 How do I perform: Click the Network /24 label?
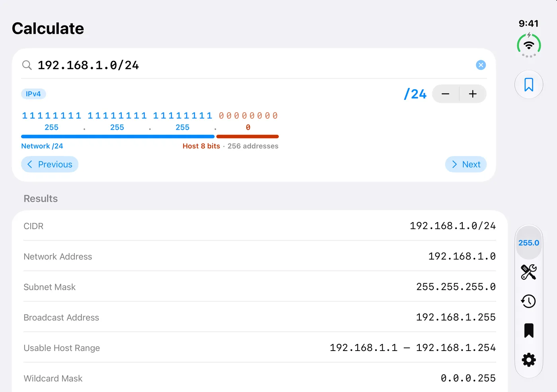point(42,146)
